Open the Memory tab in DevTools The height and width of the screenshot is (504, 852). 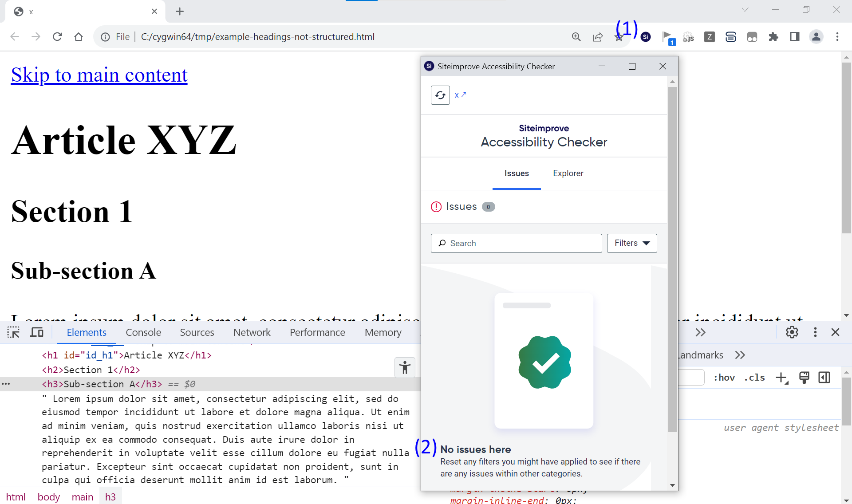click(x=383, y=332)
